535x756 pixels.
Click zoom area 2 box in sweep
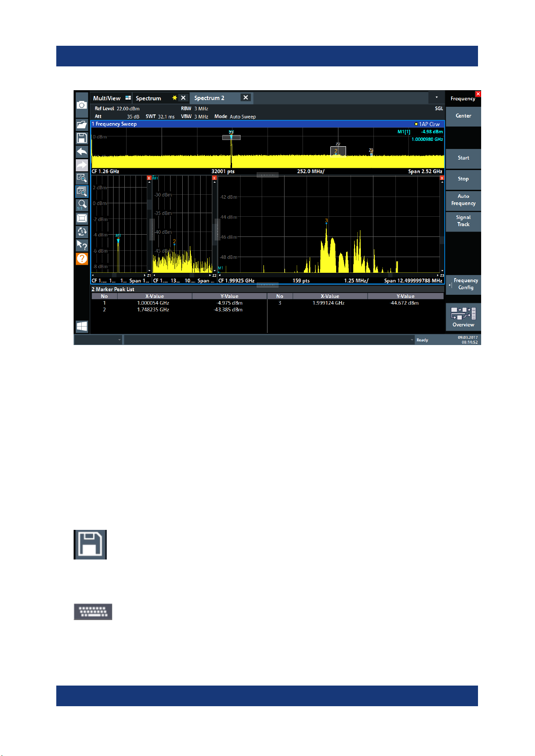[x=338, y=152]
